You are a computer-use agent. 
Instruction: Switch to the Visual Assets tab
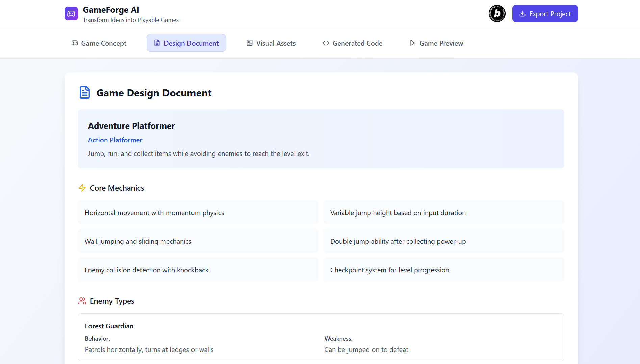(271, 43)
